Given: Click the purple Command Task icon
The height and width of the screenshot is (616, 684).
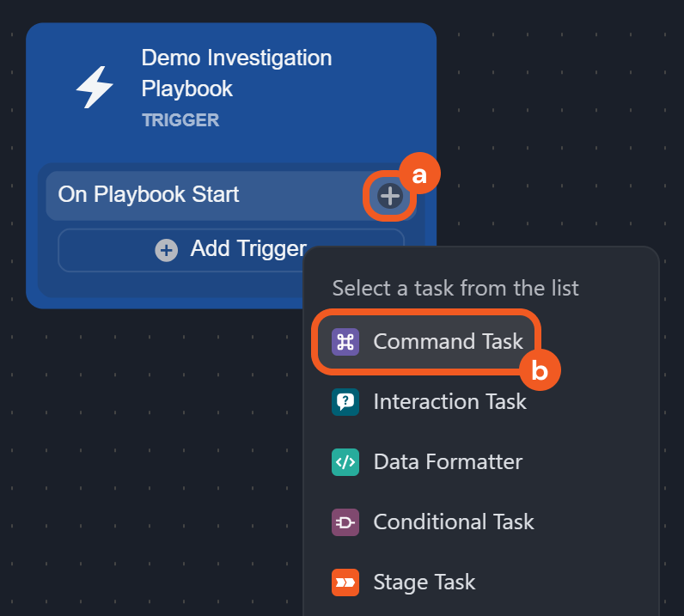Looking at the screenshot, I should 345,341.
